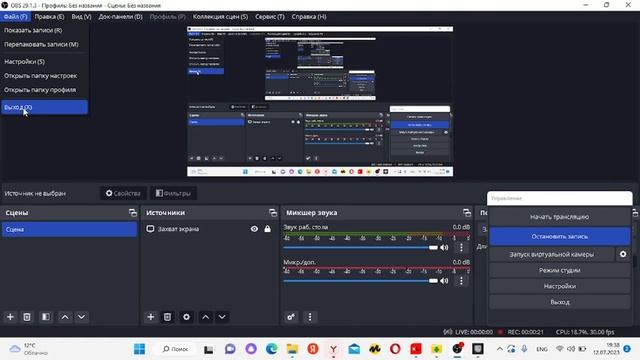Open Фильтры source filters button
The width and height of the screenshot is (640, 360).
173,193
